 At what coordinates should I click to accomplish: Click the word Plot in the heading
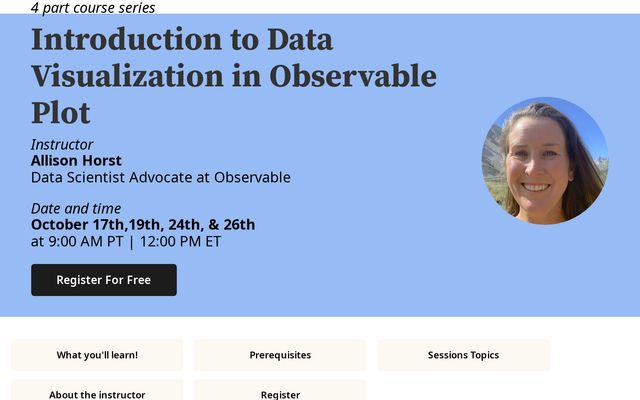click(x=61, y=113)
